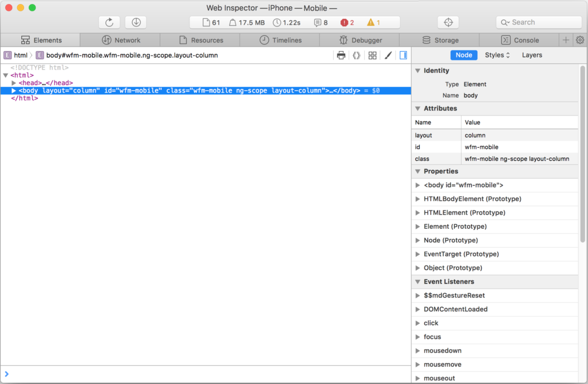Open the Styles dropdown in sidebar

(497, 55)
